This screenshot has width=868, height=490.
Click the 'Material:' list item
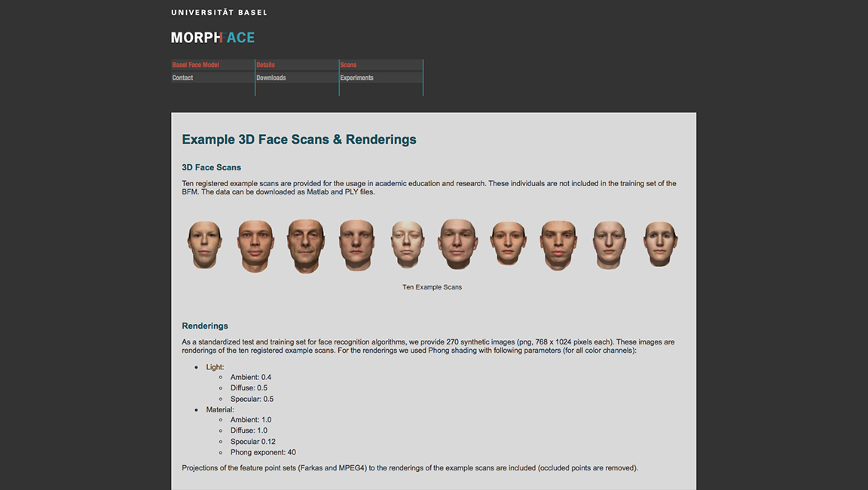[220, 410]
